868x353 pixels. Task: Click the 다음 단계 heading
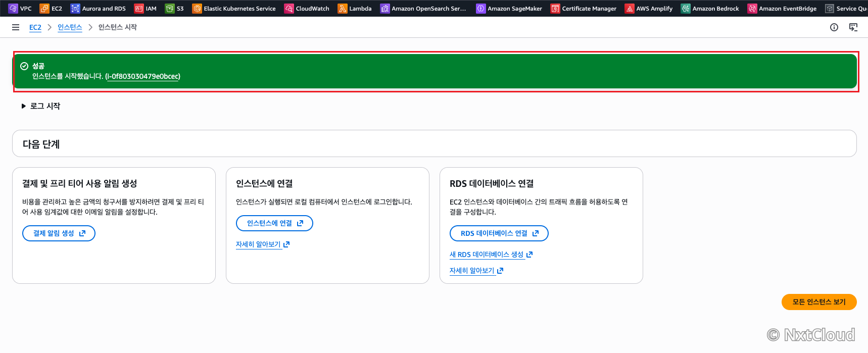[41, 144]
